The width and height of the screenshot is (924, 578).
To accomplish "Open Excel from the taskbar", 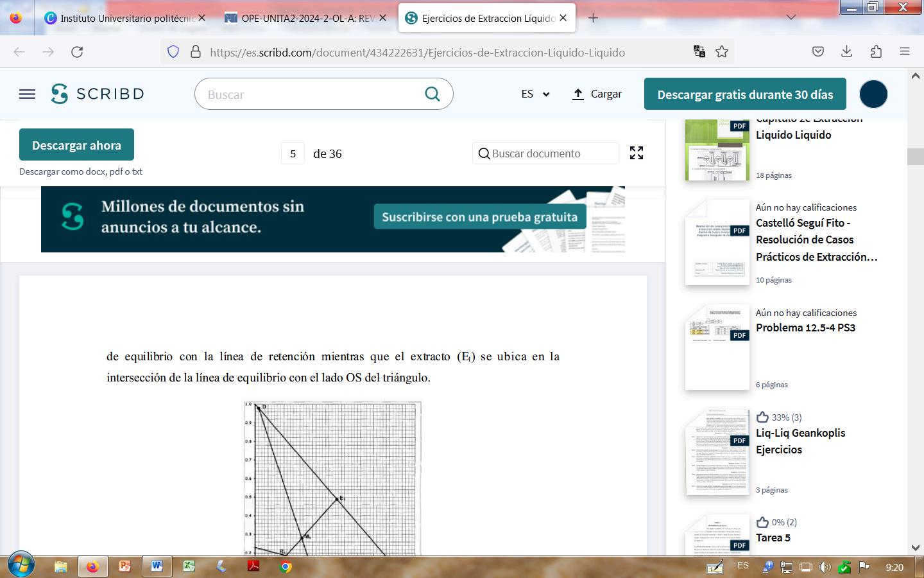I will (189, 566).
